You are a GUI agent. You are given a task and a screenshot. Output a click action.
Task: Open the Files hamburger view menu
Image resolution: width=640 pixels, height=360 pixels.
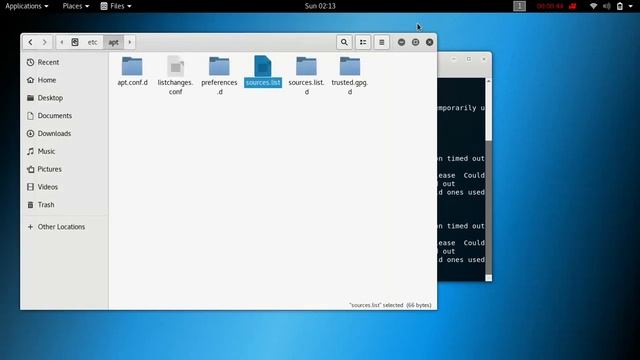point(382,42)
